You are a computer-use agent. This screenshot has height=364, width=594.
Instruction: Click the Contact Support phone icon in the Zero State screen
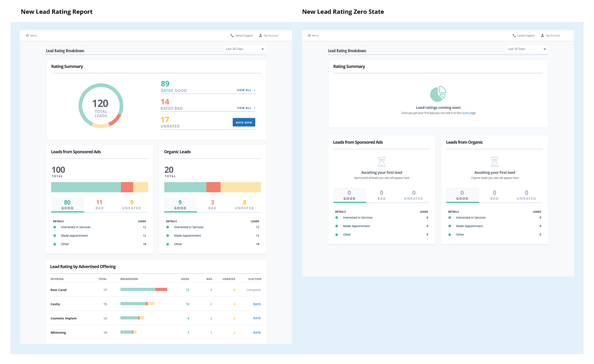coord(514,35)
